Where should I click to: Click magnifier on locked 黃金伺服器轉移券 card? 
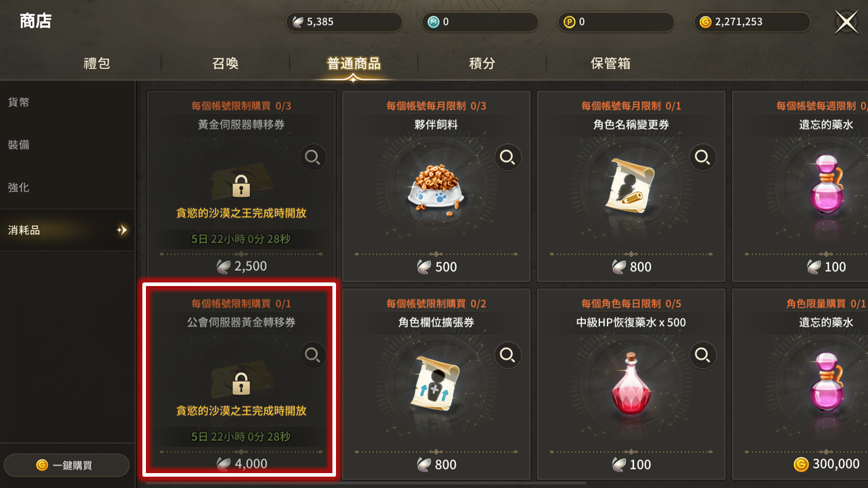(313, 157)
